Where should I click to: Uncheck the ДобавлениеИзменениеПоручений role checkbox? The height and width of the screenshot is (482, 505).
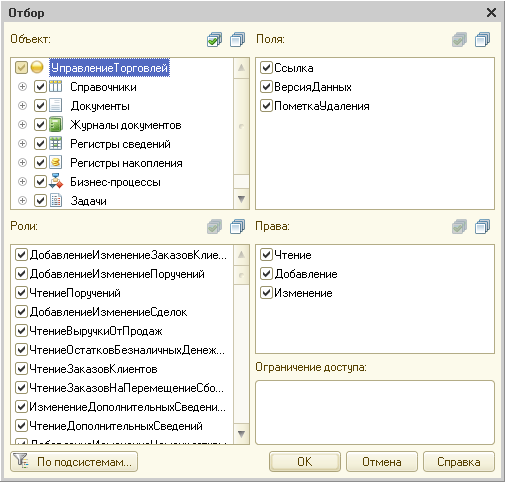pos(21,274)
